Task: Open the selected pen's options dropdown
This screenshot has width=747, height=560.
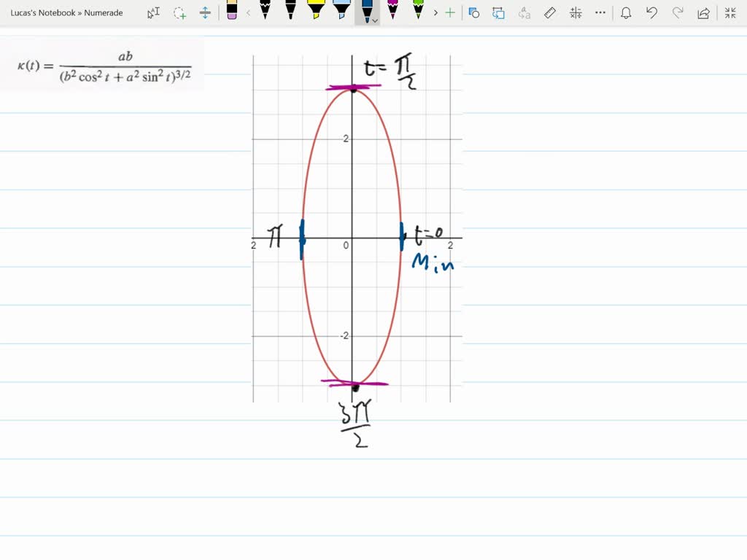Action: (374, 21)
